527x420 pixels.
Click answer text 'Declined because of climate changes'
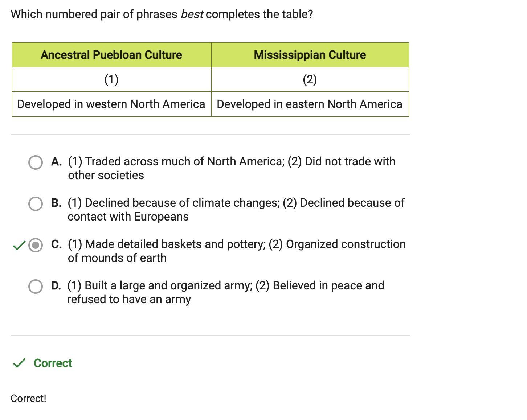click(x=182, y=203)
